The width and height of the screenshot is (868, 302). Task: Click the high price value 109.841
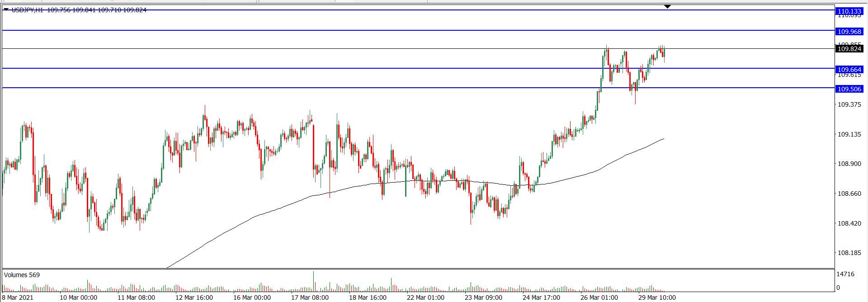84,10
